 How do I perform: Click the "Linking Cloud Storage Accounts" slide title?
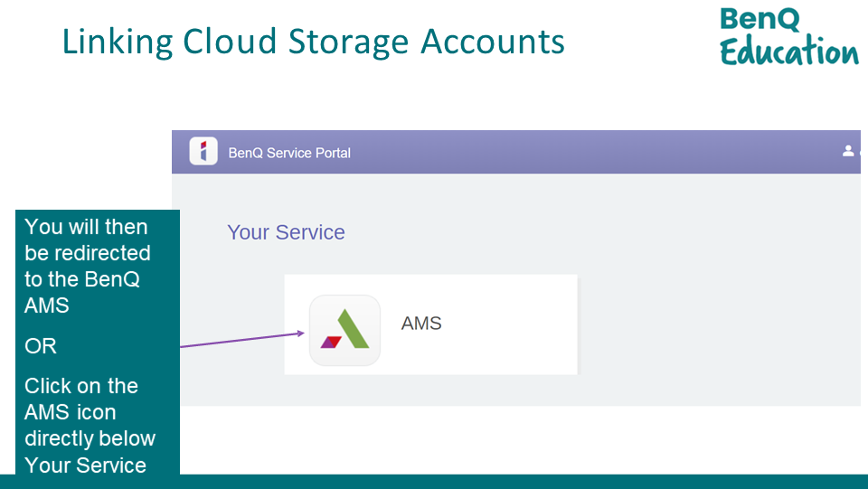[x=313, y=42]
